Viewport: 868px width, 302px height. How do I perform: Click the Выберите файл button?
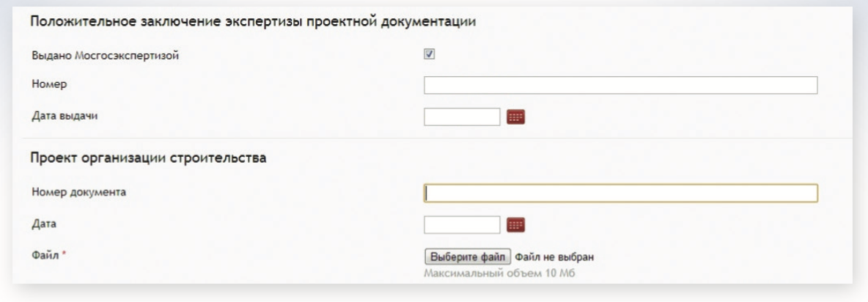tap(468, 257)
